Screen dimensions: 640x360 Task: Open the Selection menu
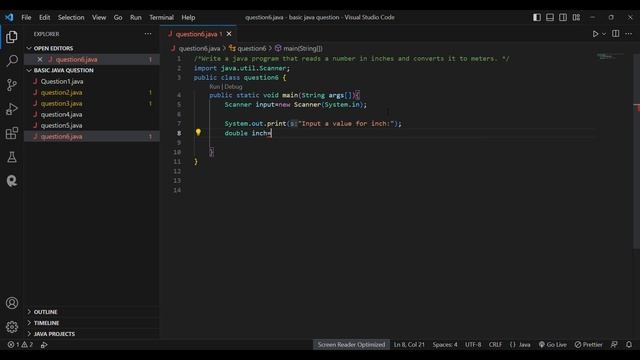tap(71, 17)
